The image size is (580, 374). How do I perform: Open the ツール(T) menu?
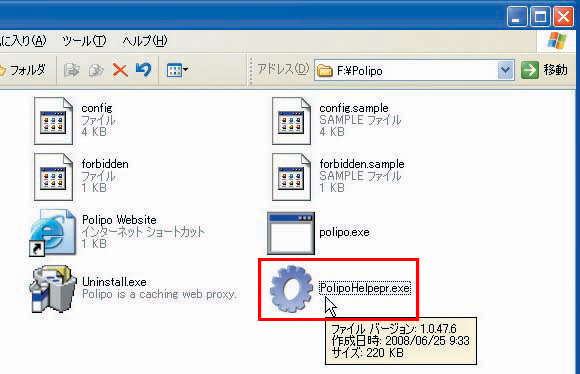click(x=84, y=41)
